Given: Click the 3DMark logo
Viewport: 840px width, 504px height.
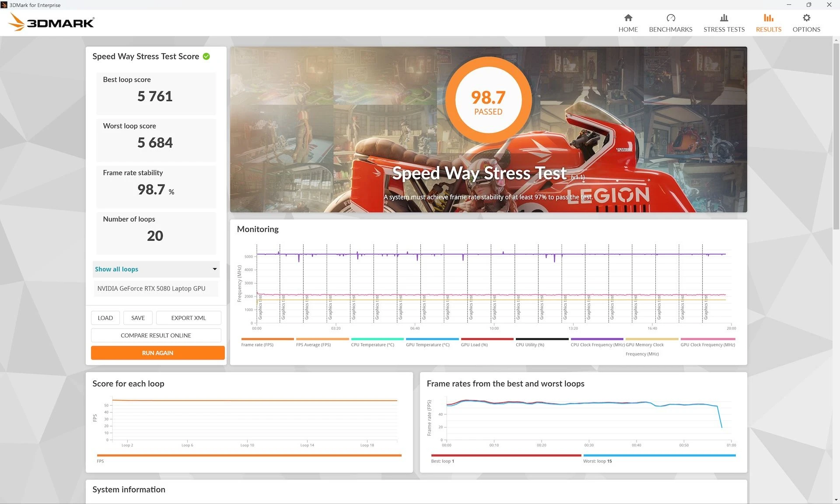Looking at the screenshot, I should (x=51, y=22).
